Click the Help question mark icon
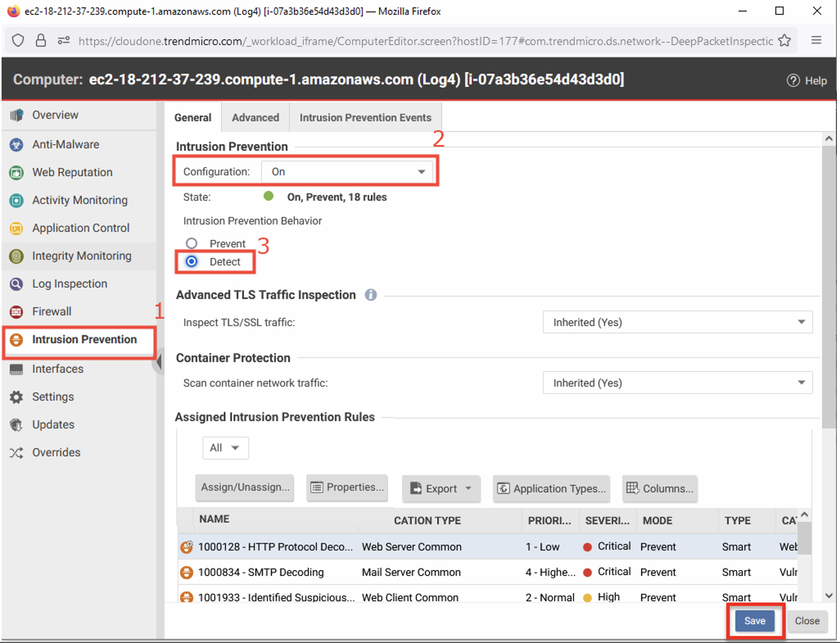Image resolution: width=840 pixels, height=643 pixels. point(793,80)
